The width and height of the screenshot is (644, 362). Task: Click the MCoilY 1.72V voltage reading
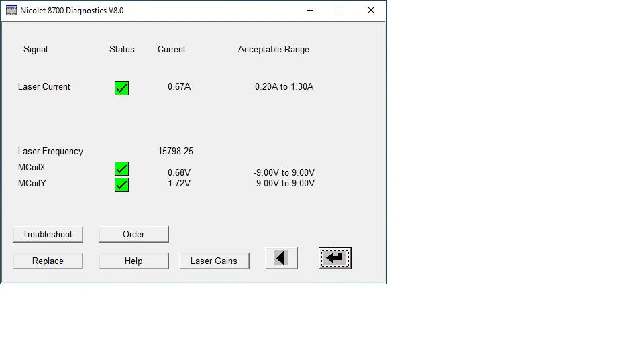(179, 184)
